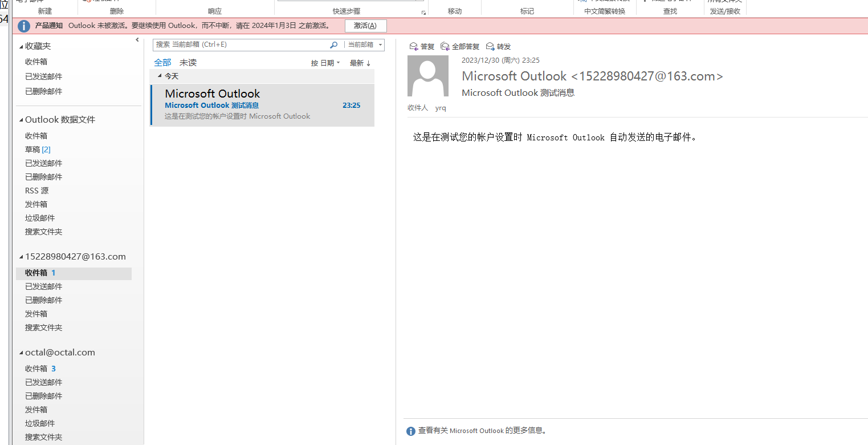
Task: Open 发件箱 under Outlook 数据文件
Action: 36,204
